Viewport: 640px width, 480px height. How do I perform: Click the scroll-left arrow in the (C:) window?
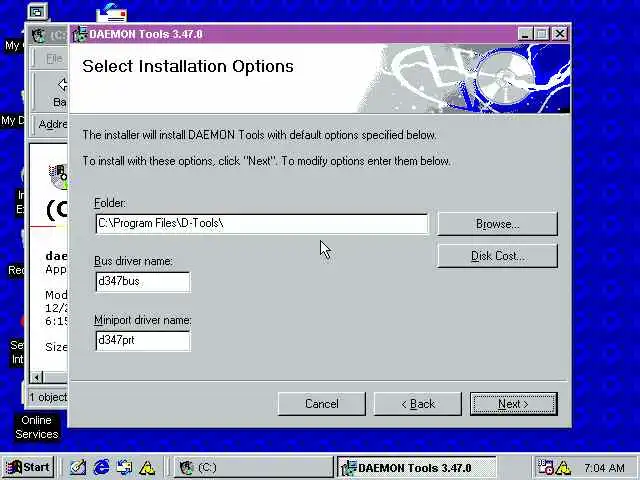(x=37, y=378)
